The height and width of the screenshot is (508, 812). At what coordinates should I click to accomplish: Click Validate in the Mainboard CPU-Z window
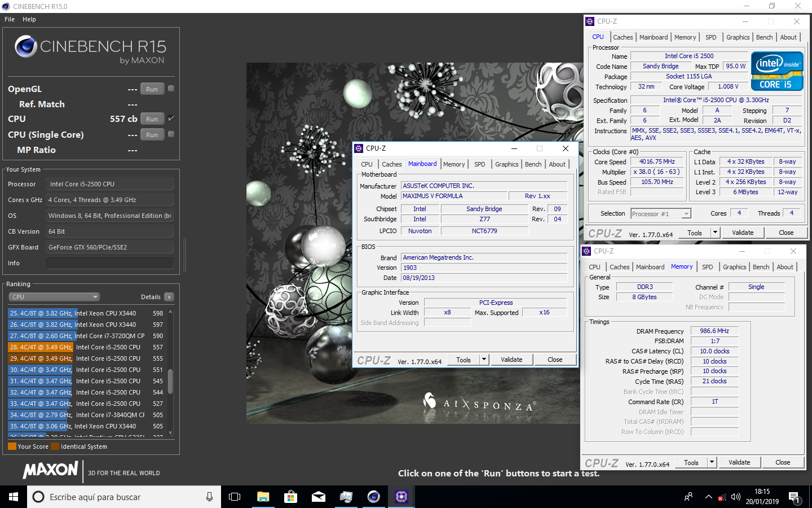coord(511,360)
